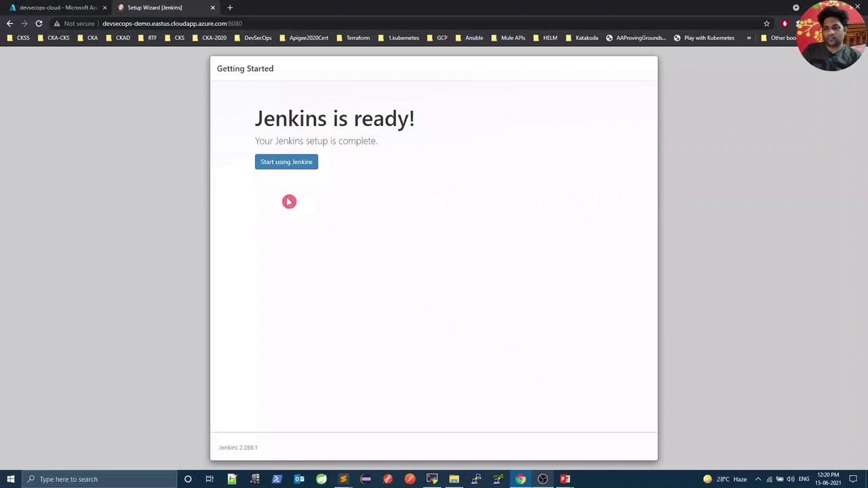Open the CKA bookmark folder
Screen dimensions: 868x488
click(x=87, y=38)
